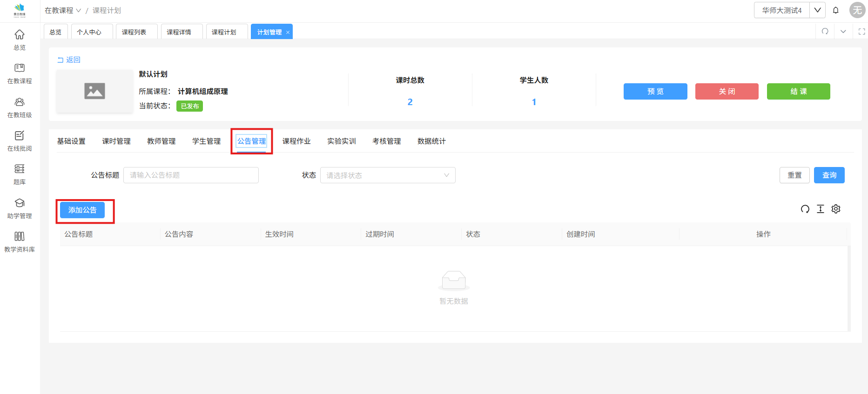Expand the 华师大测试4 account dropdown

(817, 10)
